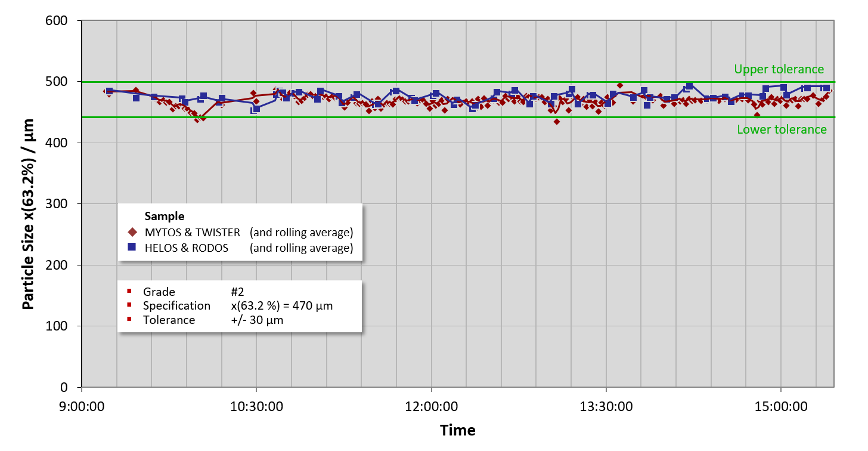Image resolution: width=868 pixels, height=451 pixels.
Task: Click the Particle Size y-axis title
Action: tap(28, 214)
